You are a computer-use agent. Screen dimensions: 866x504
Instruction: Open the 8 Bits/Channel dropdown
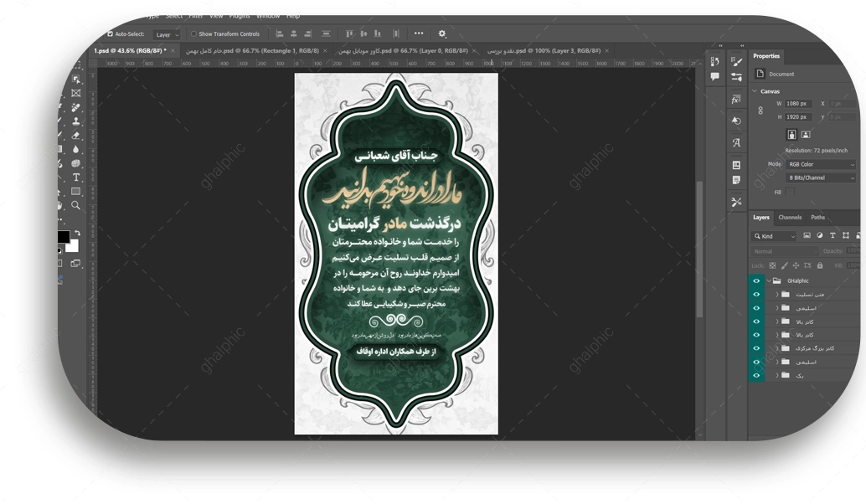click(x=819, y=178)
